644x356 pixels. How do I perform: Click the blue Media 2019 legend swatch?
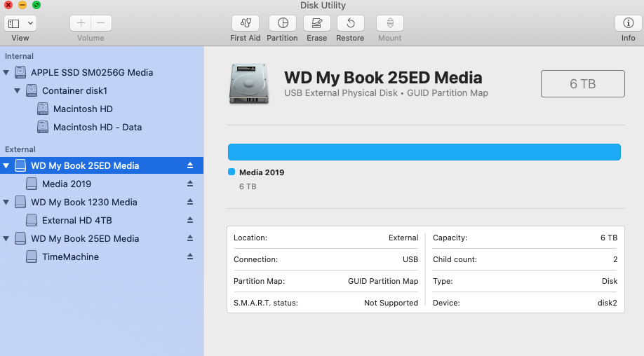pos(232,172)
